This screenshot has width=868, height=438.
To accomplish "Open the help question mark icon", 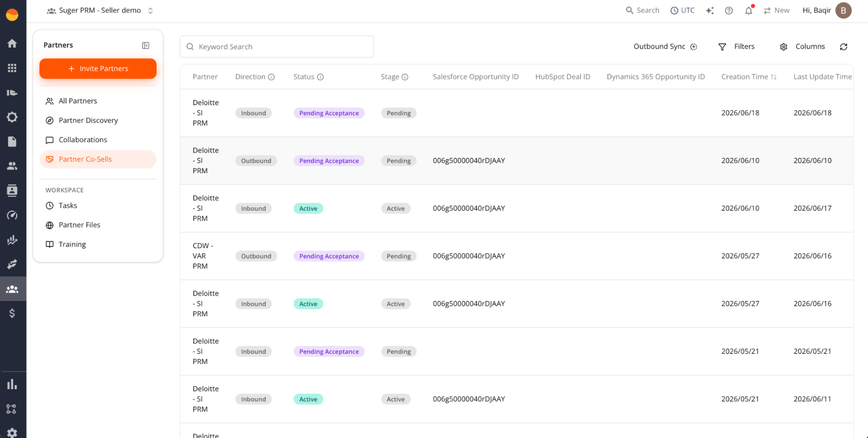I will click(x=729, y=10).
